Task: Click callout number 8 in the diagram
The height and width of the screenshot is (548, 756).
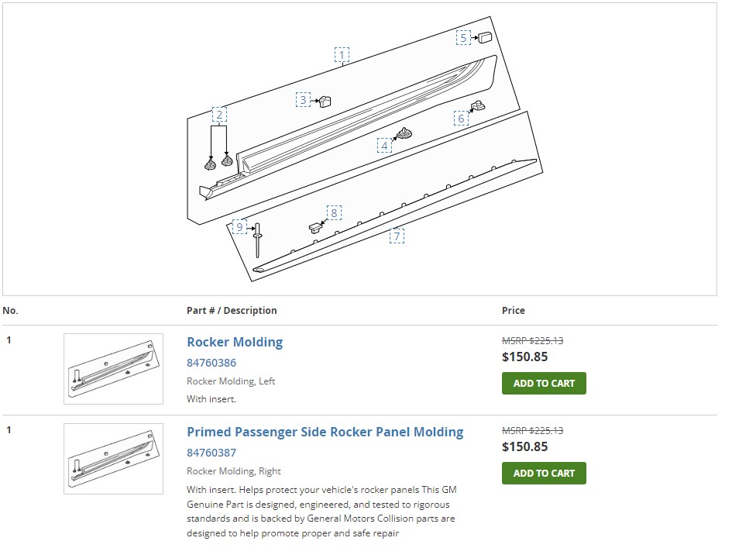Action: [x=334, y=212]
